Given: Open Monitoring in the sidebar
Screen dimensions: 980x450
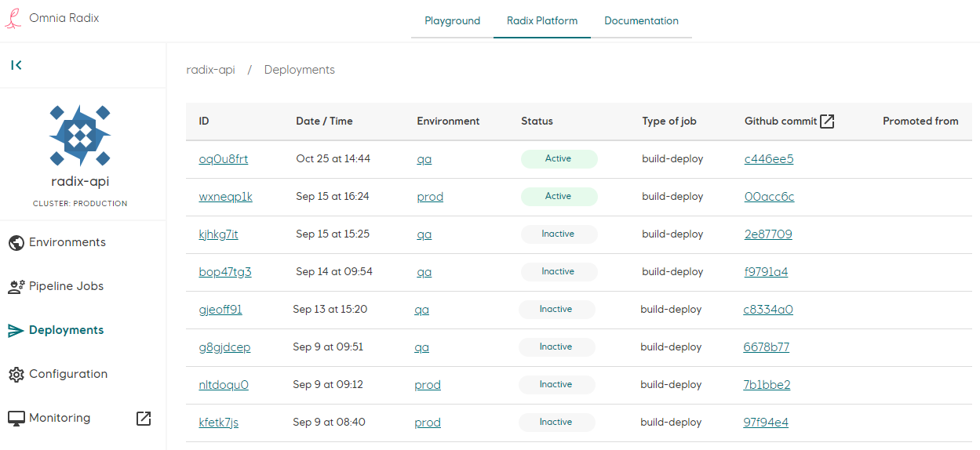Looking at the screenshot, I should coord(60,418).
